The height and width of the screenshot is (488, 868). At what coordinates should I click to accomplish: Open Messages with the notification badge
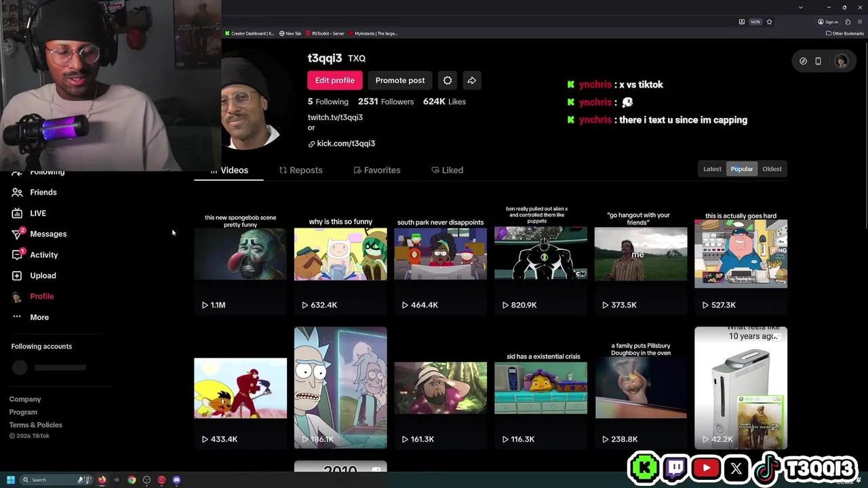pyautogui.click(x=39, y=234)
